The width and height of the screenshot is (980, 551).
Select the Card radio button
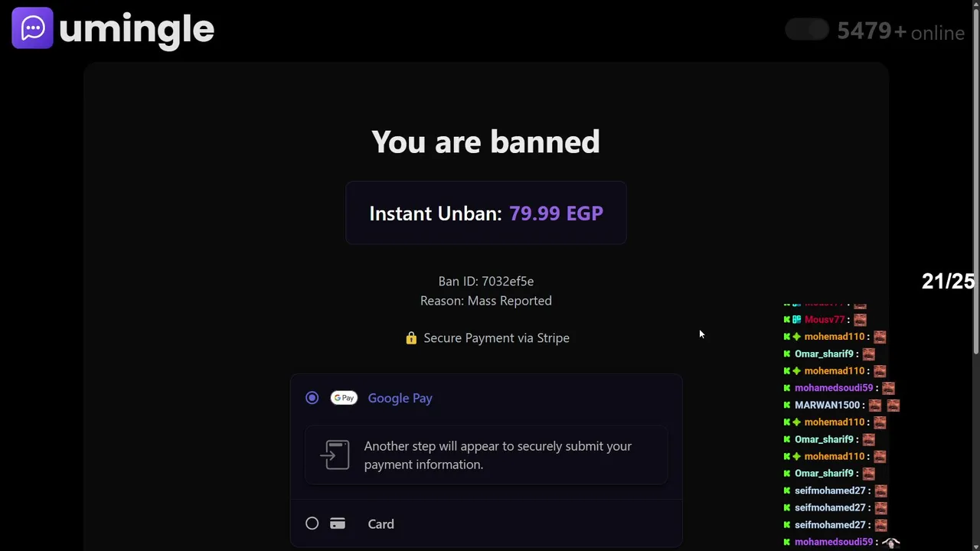click(x=312, y=523)
